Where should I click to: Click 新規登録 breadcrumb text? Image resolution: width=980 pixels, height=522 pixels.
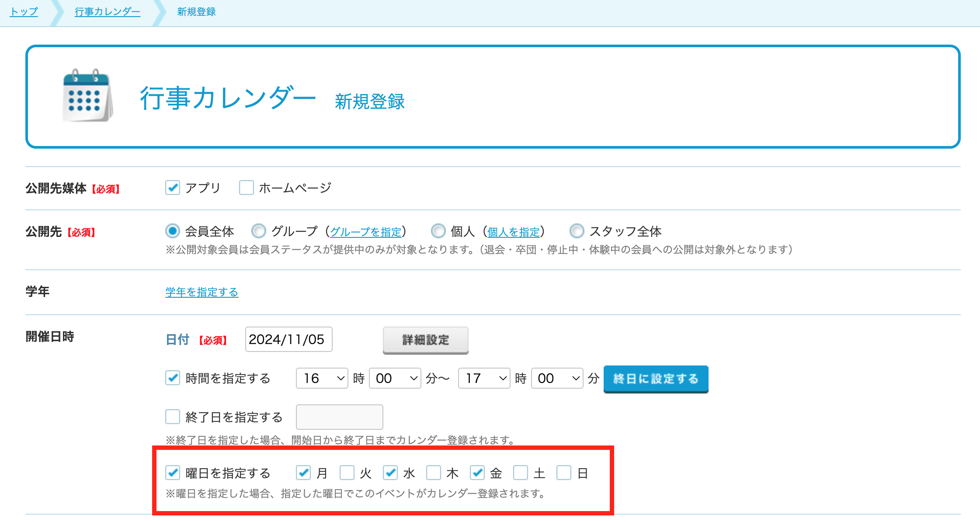(196, 12)
